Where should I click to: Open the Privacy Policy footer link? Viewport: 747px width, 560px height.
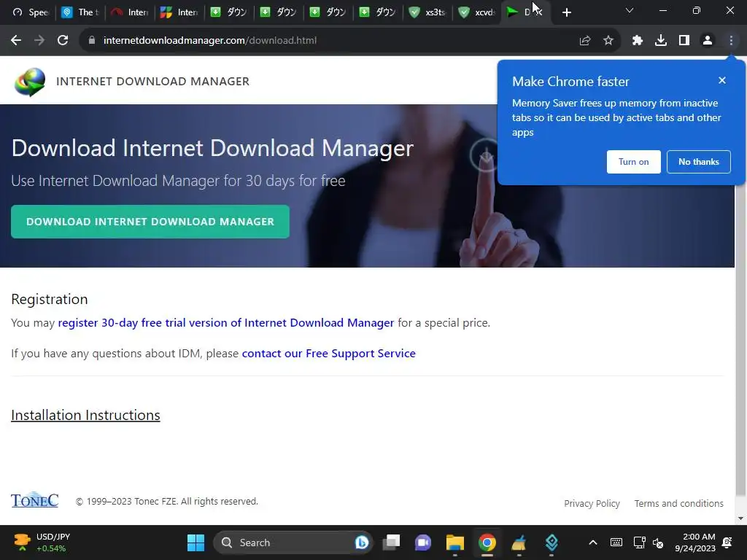coord(592,503)
